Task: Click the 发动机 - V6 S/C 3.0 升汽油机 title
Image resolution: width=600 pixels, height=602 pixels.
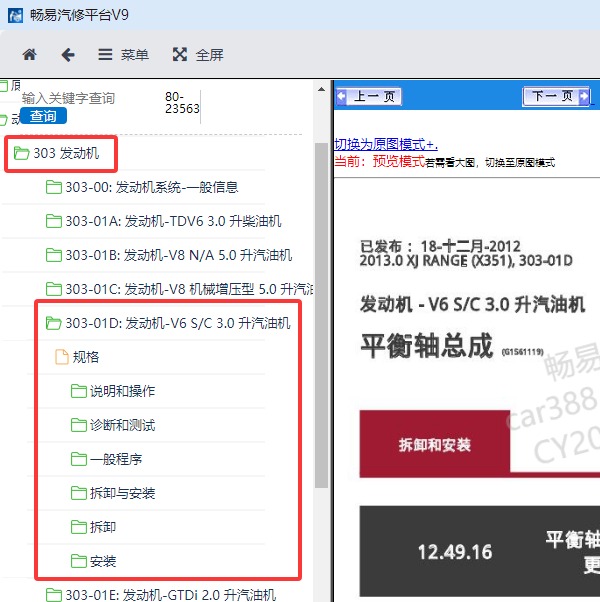Action: (473, 304)
